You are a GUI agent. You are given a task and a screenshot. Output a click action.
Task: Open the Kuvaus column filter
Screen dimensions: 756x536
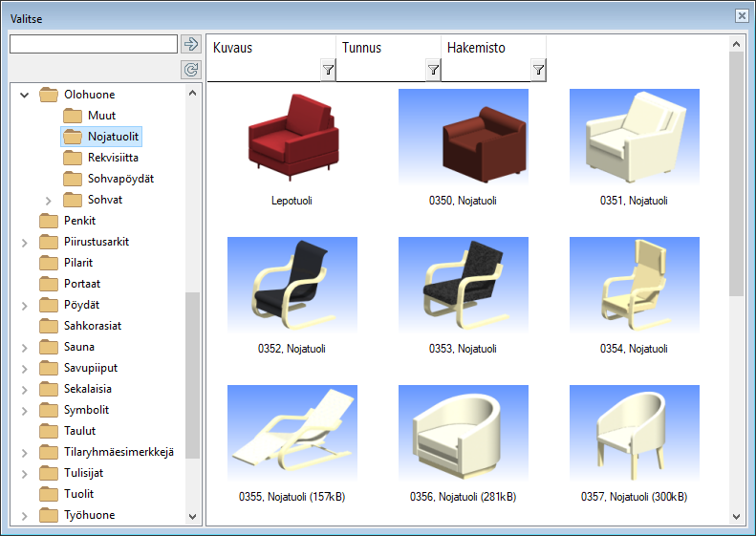328,70
